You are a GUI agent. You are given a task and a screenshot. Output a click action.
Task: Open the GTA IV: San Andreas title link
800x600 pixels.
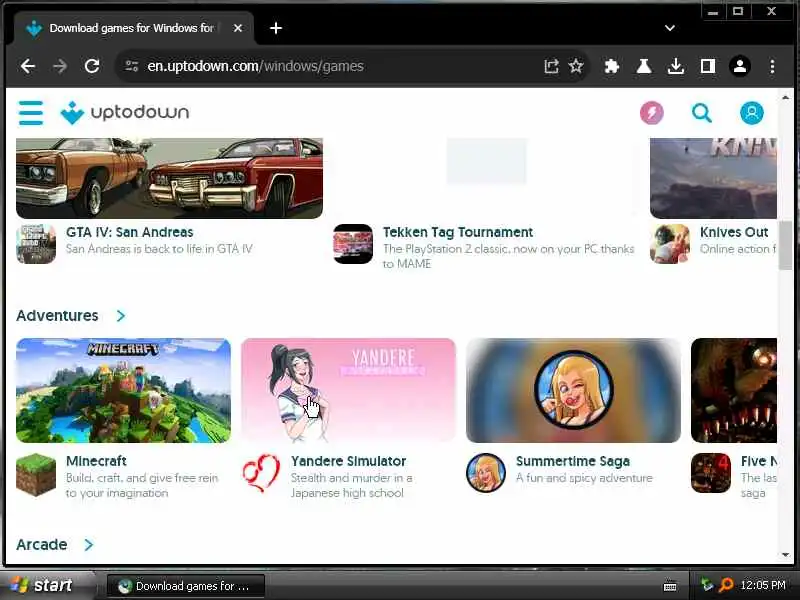pyautogui.click(x=130, y=232)
